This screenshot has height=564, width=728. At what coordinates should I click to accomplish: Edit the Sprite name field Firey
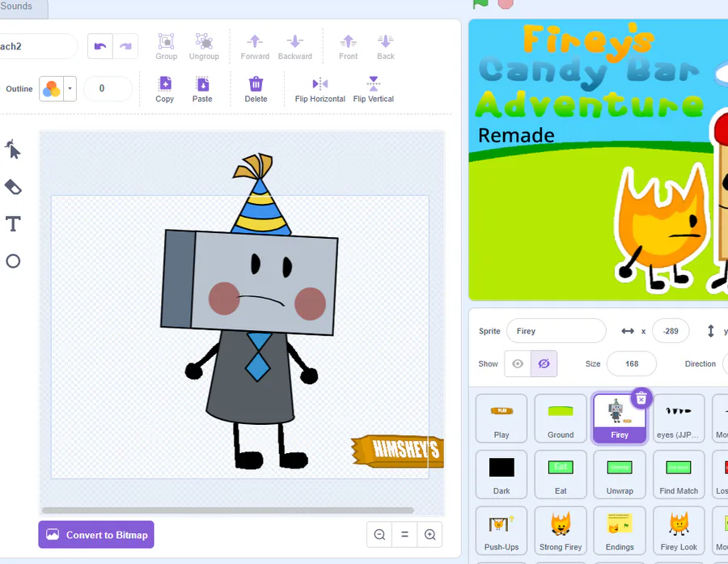[x=557, y=331]
